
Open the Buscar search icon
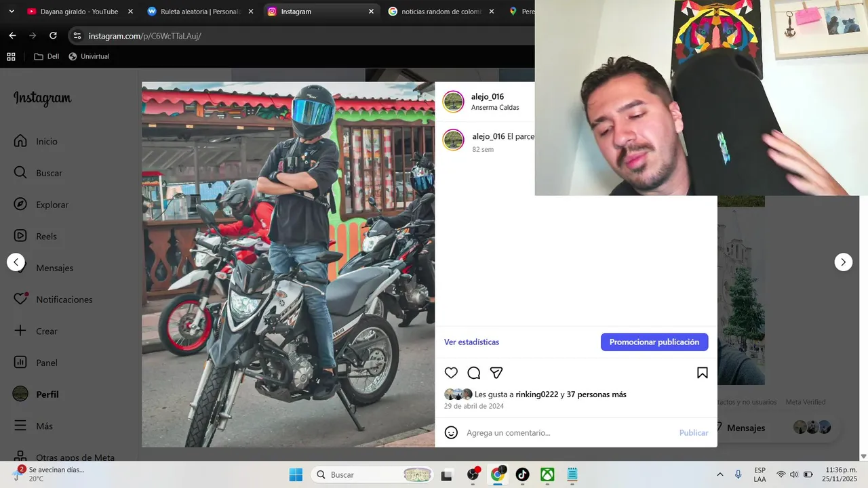20,173
